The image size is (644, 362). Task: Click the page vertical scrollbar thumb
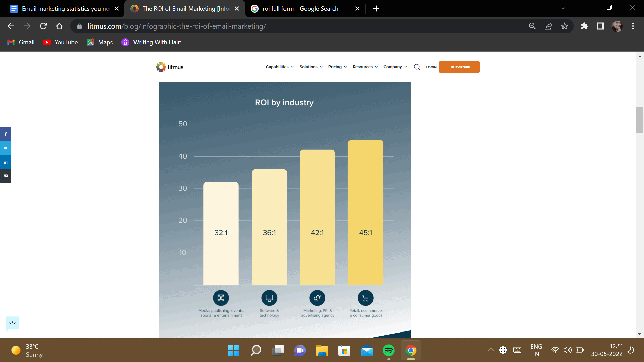pos(640,120)
